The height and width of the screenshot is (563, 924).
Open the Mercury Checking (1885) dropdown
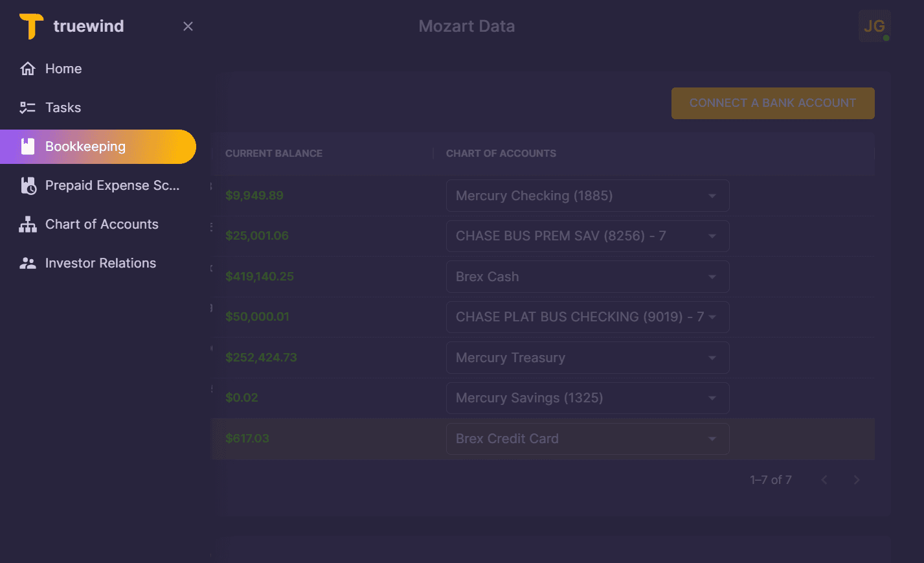tap(712, 195)
